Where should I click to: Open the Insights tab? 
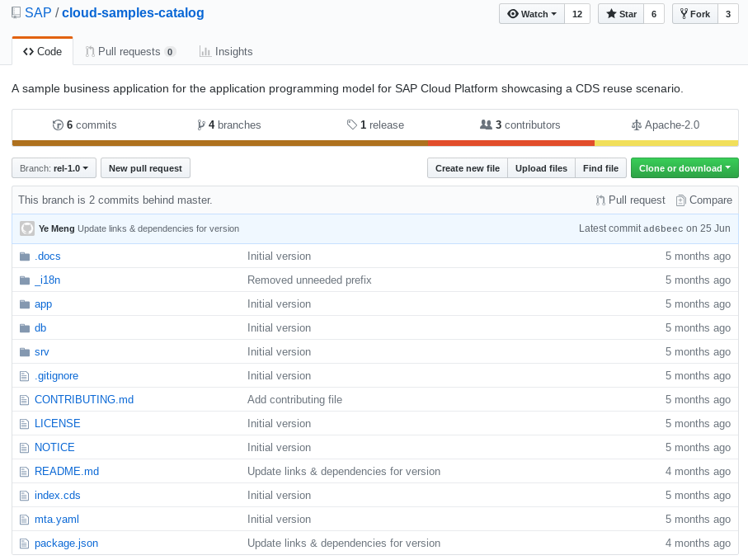pyautogui.click(x=226, y=51)
